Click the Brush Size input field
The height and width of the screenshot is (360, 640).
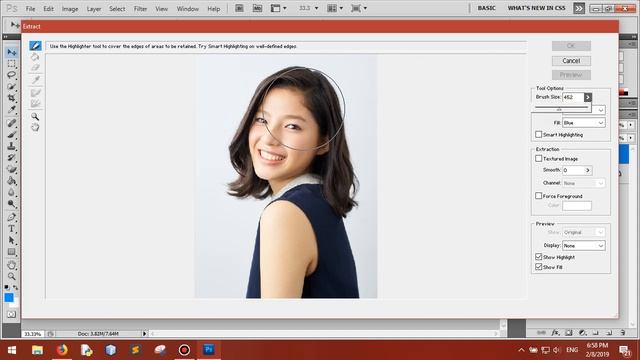click(573, 97)
